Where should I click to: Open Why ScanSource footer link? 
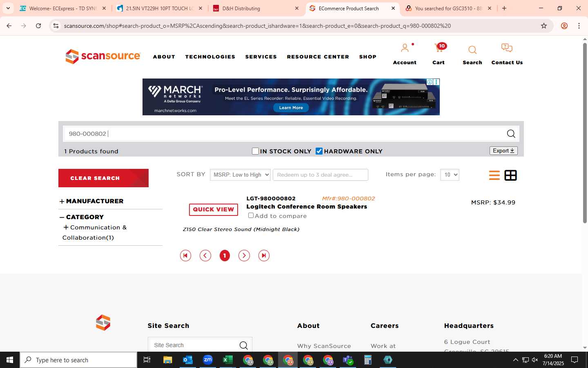click(x=324, y=346)
